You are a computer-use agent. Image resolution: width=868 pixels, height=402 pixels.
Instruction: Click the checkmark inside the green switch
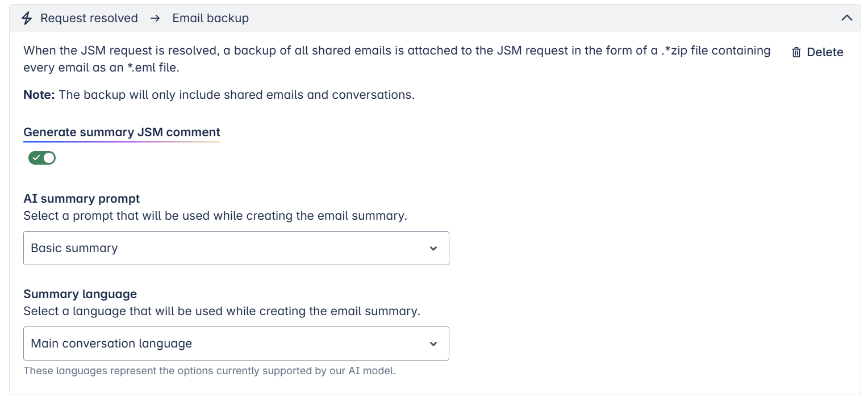coord(36,158)
